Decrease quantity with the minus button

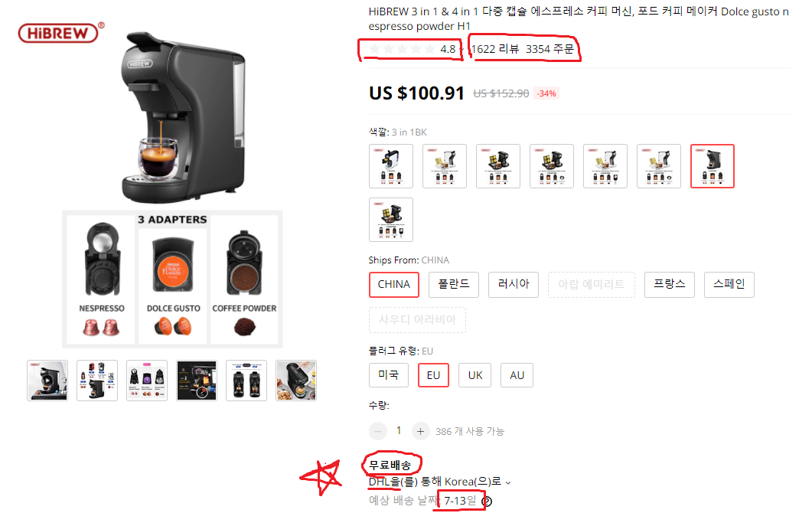point(378,431)
